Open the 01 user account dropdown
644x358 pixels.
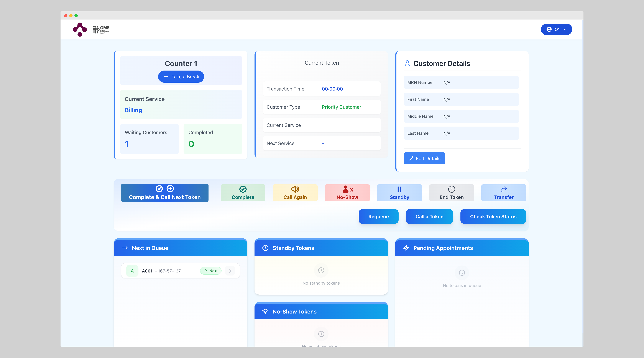(556, 30)
